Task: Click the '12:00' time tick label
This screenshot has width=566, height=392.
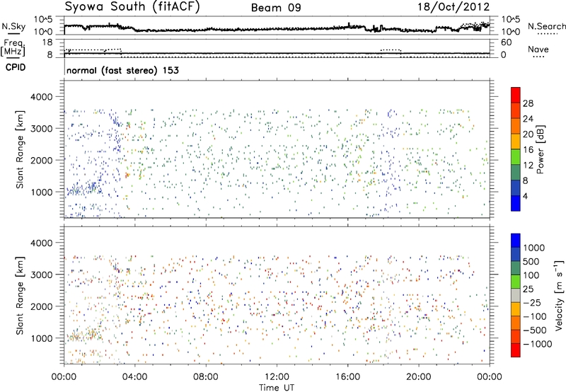Action: click(277, 377)
